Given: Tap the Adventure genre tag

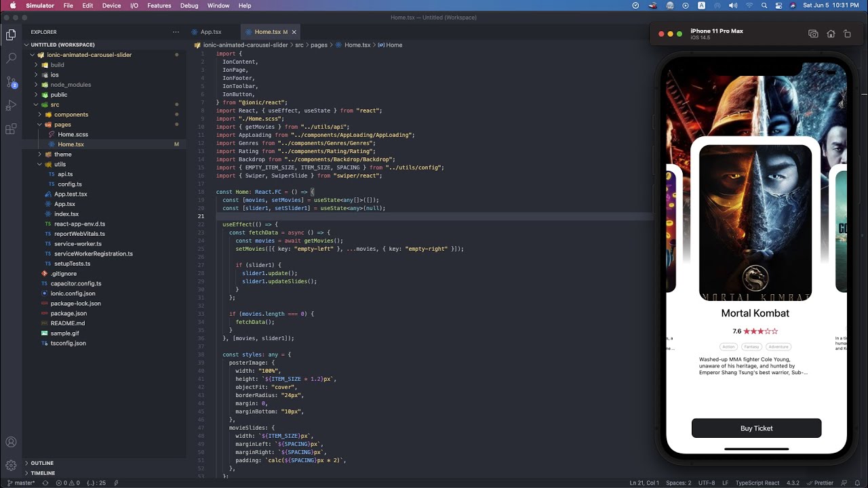Looking at the screenshot, I should click(778, 346).
